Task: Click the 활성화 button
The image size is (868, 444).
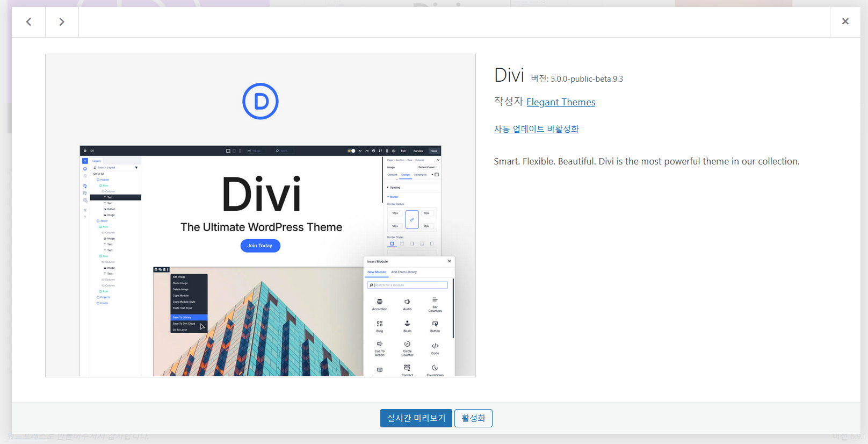Action: click(x=473, y=418)
